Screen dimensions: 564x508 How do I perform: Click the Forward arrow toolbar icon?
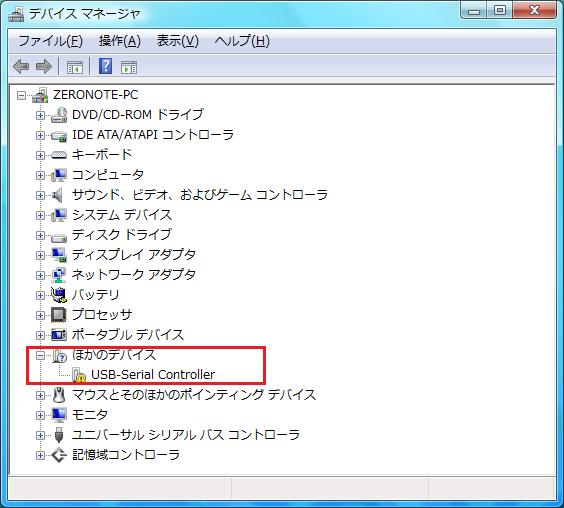click(44, 67)
